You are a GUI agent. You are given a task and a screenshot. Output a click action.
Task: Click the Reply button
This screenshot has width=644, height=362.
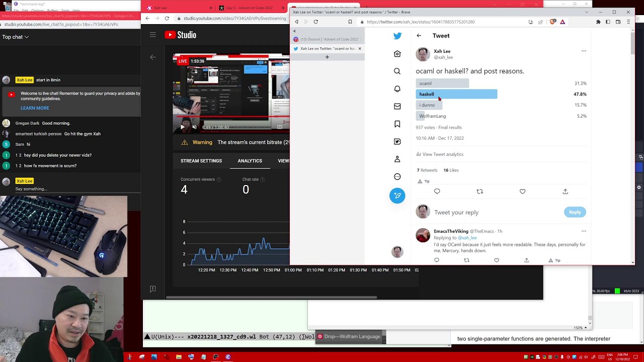pyautogui.click(x=575, y=212)
